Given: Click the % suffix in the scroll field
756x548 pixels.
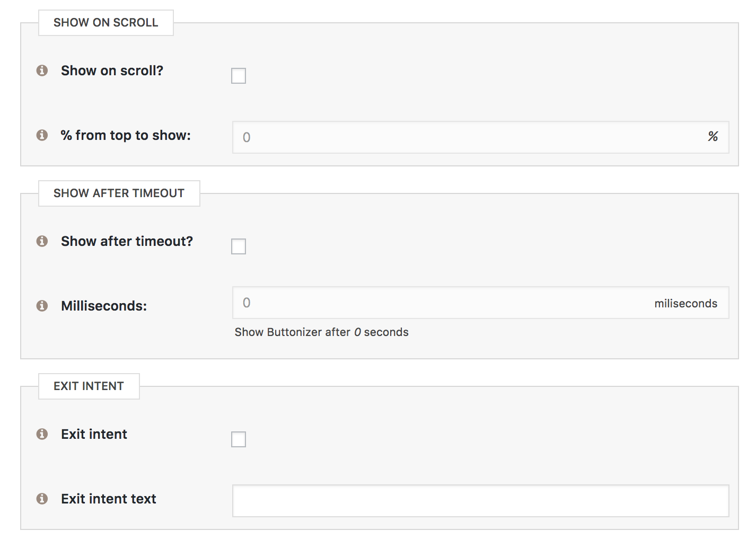Looking at the screenshot, I should click(x=713, y=137).
